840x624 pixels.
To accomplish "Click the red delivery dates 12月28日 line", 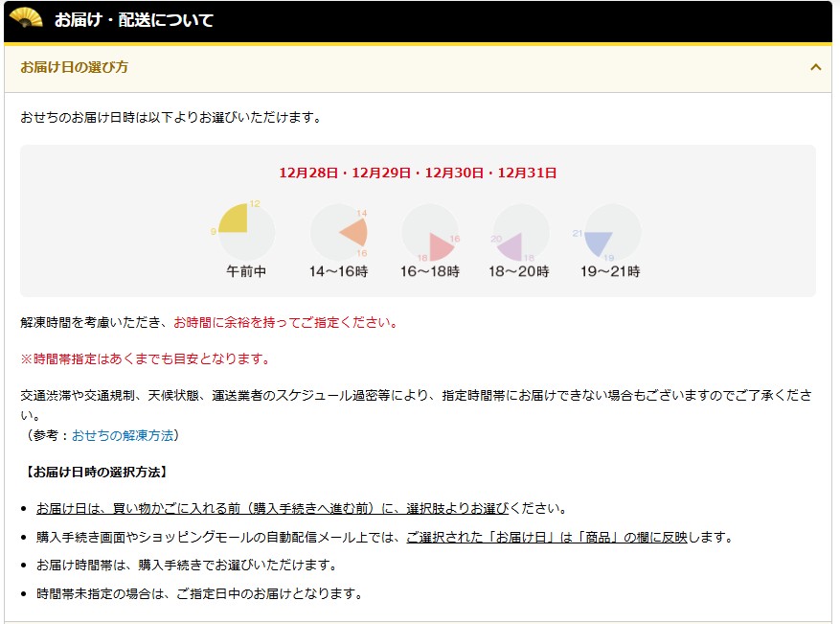I will click(418, 173).
